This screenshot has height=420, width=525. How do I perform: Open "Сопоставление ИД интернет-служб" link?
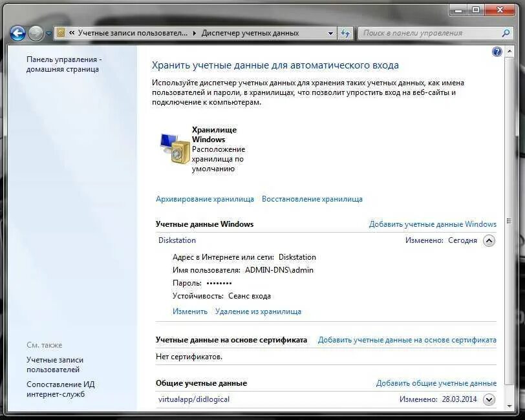coord(61,389)
